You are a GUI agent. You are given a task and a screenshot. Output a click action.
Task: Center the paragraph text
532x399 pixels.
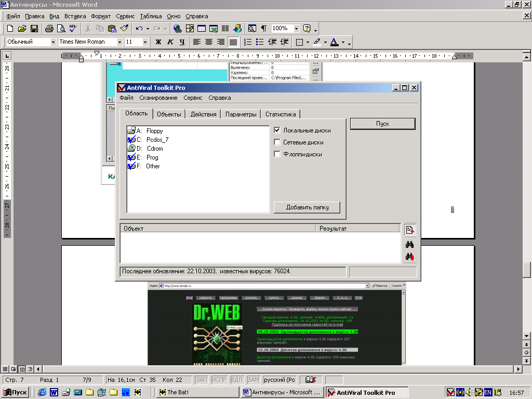pyautogui.click(x=209, y=42)
